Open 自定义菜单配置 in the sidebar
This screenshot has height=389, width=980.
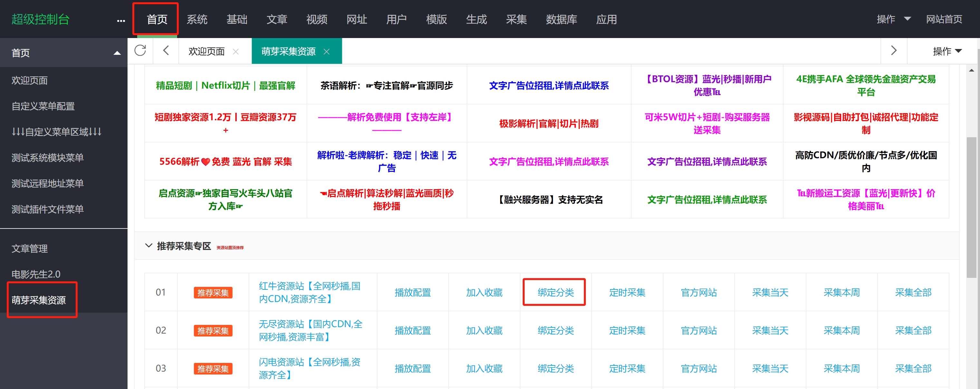click(x=43, y=106)
